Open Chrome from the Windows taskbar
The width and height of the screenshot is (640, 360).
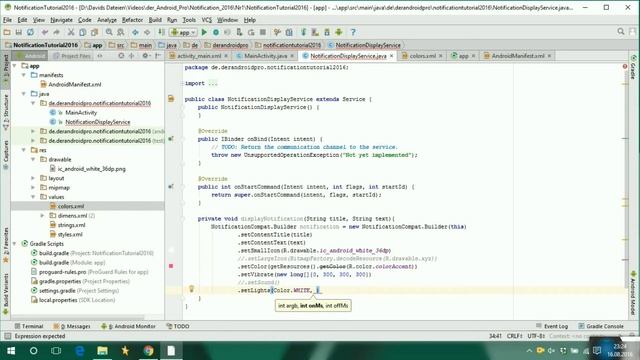148,351
